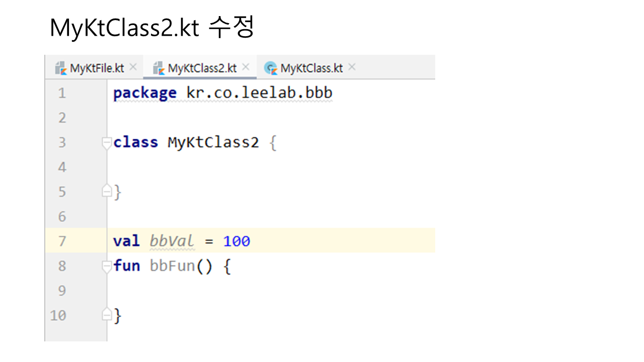This screenshot has width=644, height=362.
Task: Close the MyKtClass.kt tab
Action: coord(352,67)
